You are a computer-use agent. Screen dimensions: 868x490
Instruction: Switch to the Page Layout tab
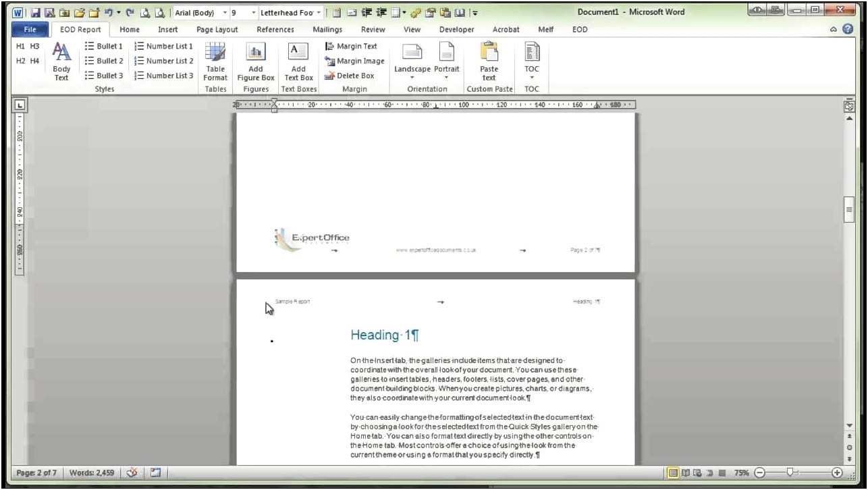[x=217, y=30]
